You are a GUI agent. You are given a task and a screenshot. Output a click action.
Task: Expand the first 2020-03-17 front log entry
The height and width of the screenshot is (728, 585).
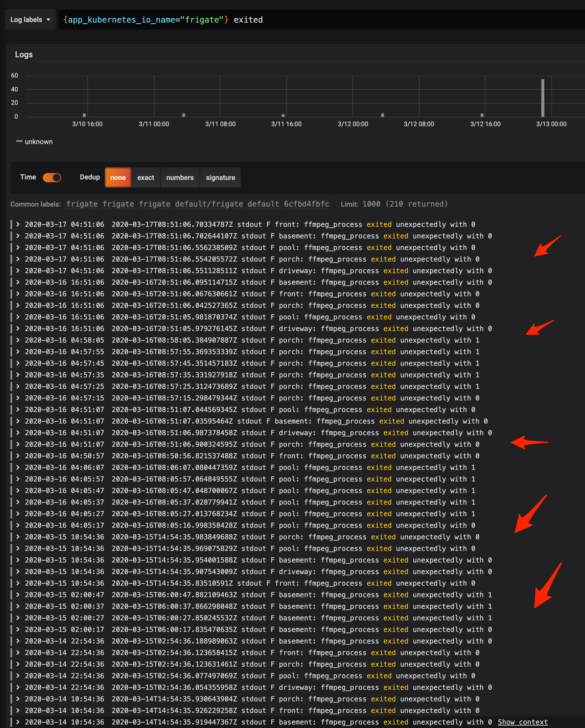(18, 224)
